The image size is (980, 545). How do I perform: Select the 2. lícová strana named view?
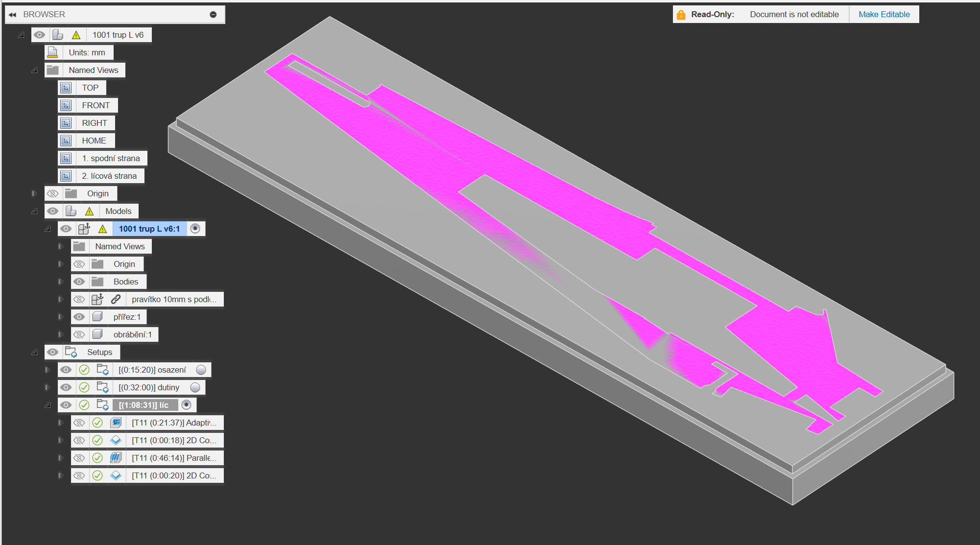coord(109,176)
